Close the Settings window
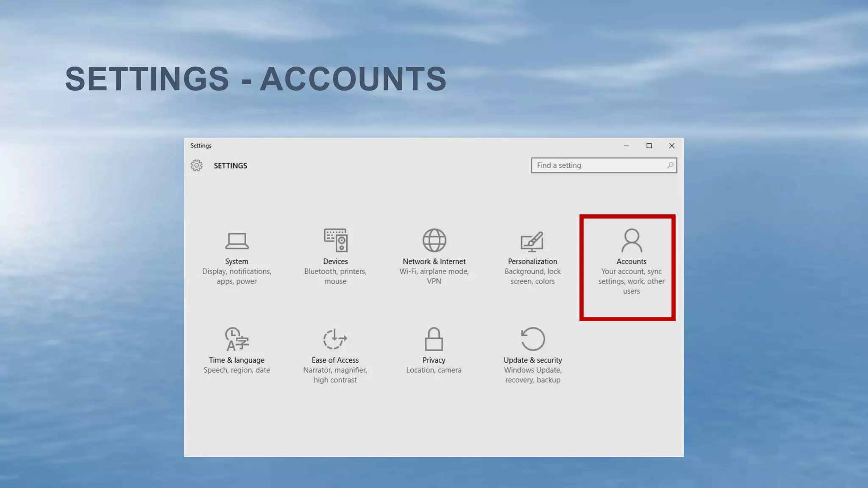This screenshot has height=488, width=868. click(x=672, y=146)
